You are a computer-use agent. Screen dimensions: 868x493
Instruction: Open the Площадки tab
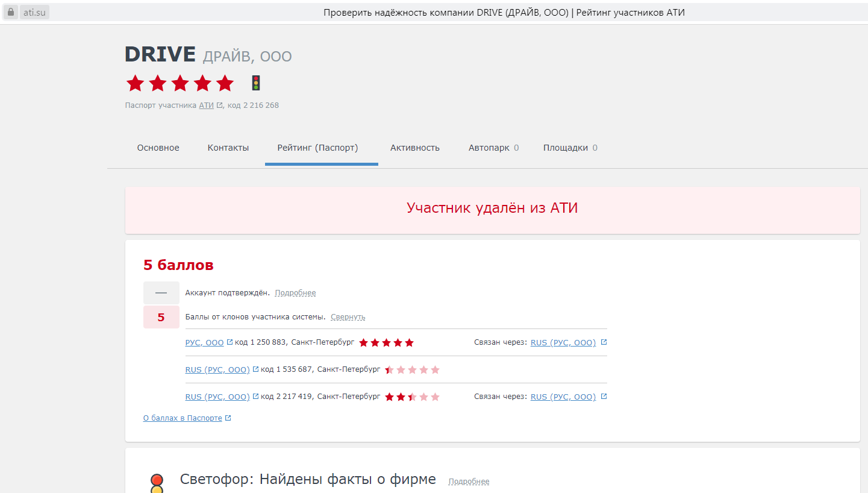pyautogui.click(x=570, y=148)
